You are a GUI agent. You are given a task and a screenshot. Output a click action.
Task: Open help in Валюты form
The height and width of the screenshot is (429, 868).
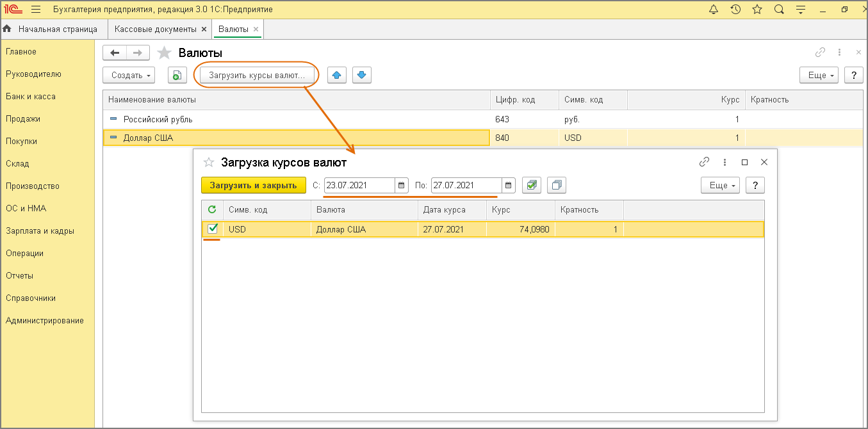click(854, 75)
